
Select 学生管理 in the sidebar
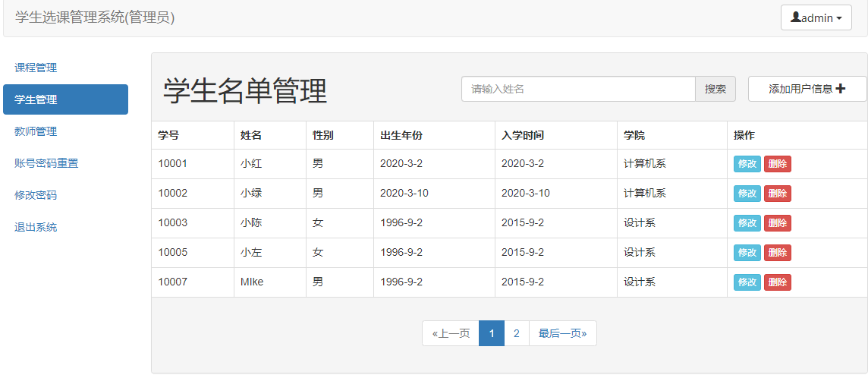point(66,99)
